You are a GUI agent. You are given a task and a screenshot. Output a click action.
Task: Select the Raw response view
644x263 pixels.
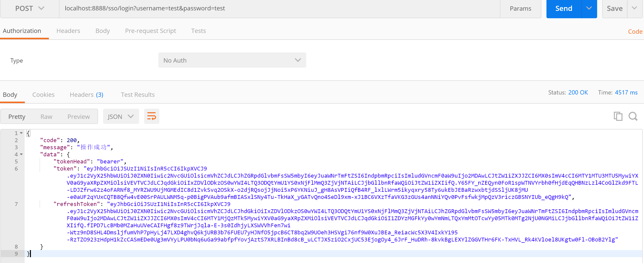46,117
